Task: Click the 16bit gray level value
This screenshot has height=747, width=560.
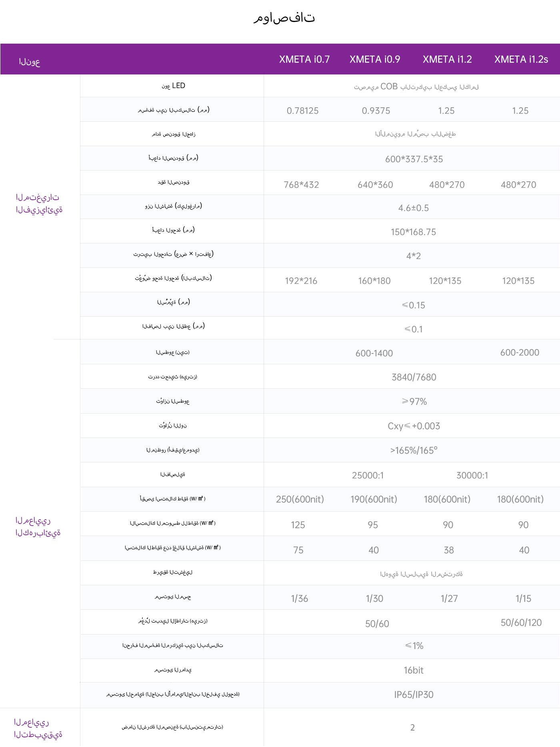Action: coord(414,670)
